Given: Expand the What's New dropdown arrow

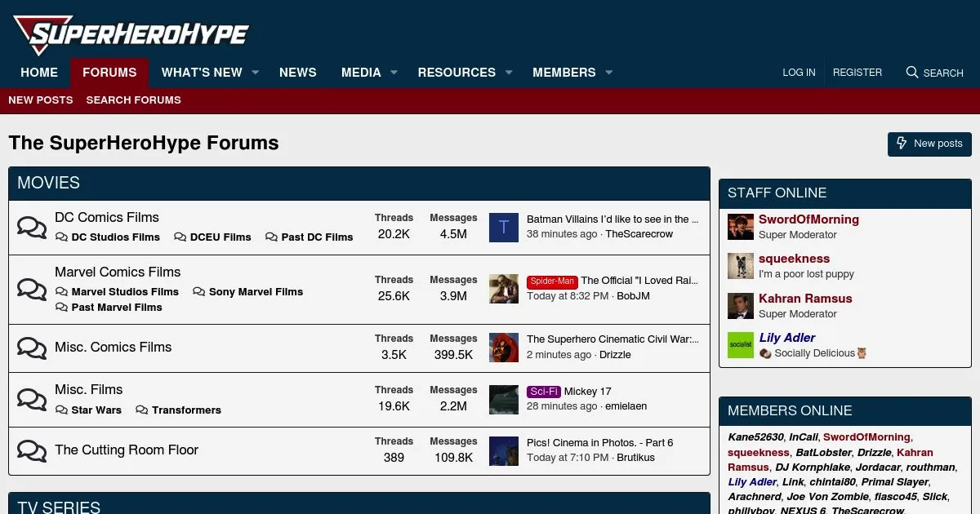Looking at the screenshot, I should pyautogui.click(x=256, y=73).
